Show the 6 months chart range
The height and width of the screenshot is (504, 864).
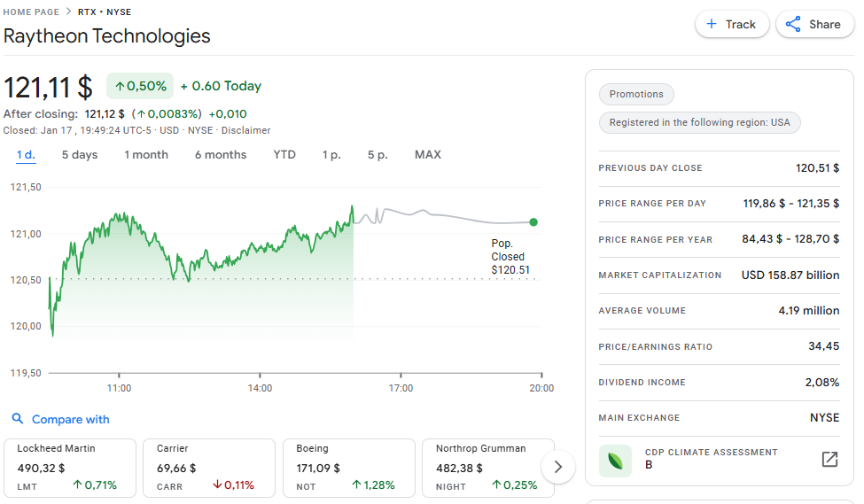click(221, 155)
